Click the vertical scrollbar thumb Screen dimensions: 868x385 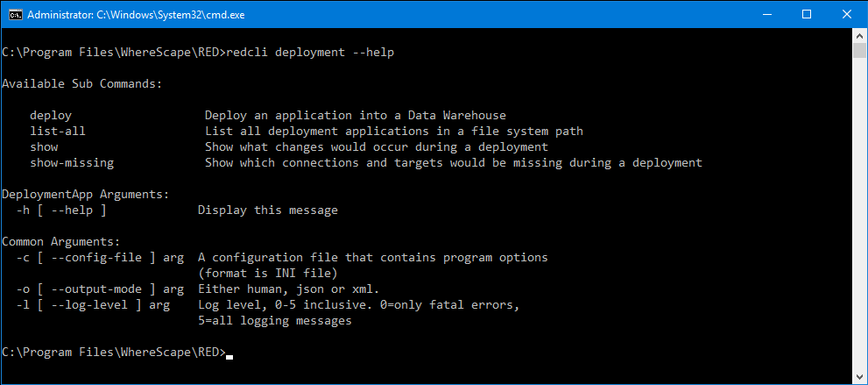pos(860,50)
